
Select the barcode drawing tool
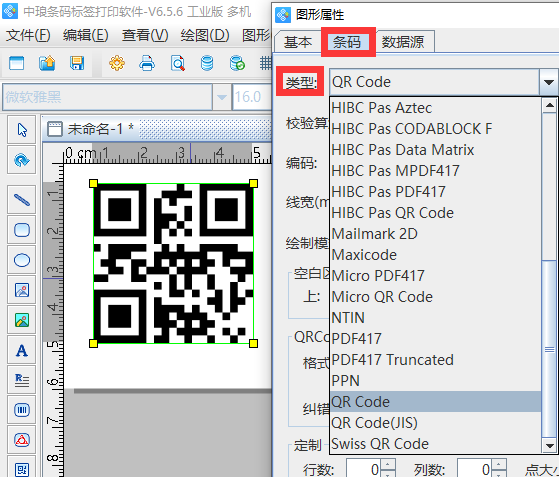coord(22,410)
